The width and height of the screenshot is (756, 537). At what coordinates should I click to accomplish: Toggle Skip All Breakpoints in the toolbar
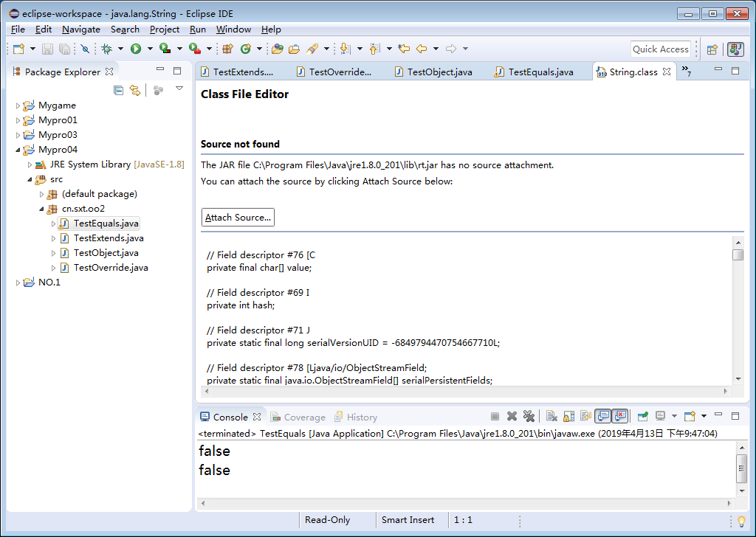pos(86,49)
